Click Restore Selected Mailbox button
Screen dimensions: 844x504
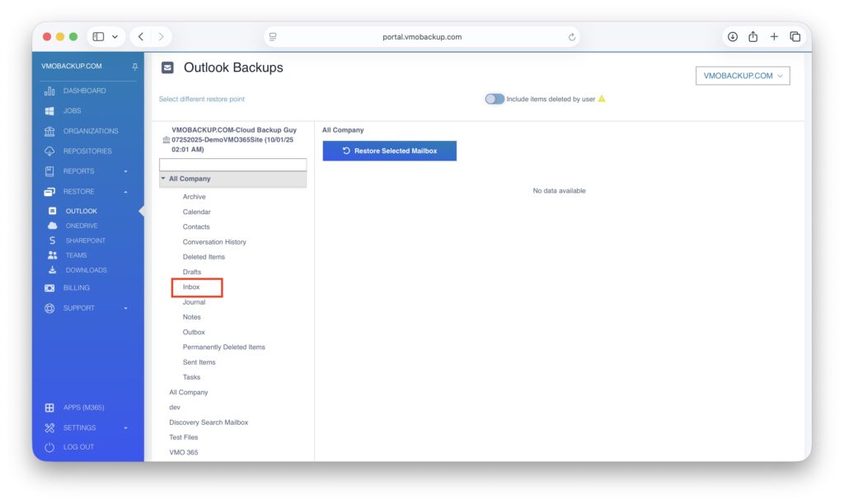pos(389,151)
